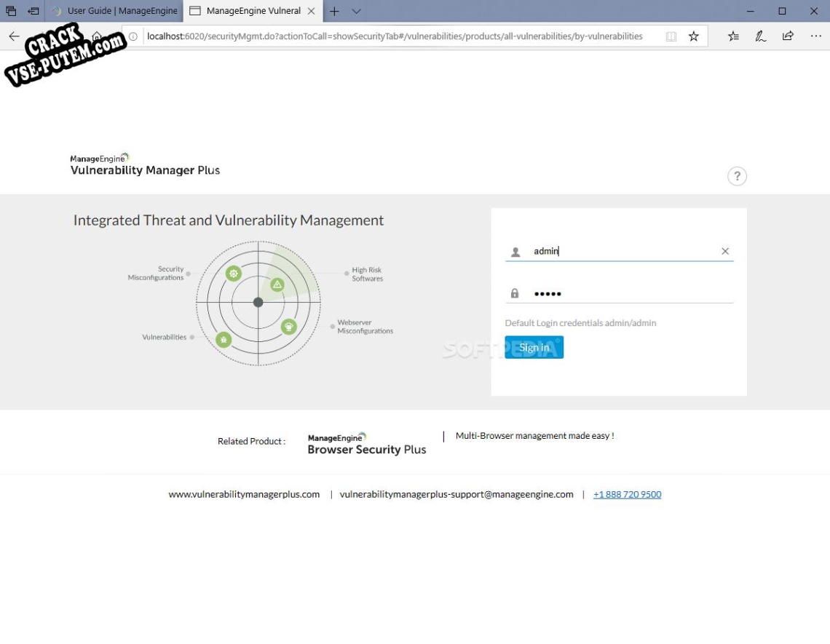Set these tabs aside icon
The image size is (830, 644).
tap(33, 11)
